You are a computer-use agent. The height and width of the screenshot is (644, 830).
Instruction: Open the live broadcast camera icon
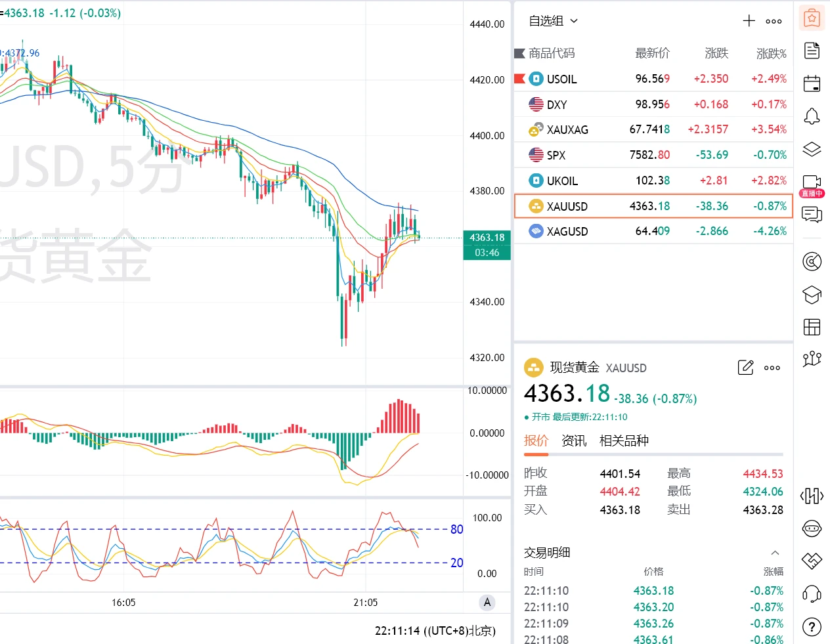pyautogui.click(x=812, y=182)
